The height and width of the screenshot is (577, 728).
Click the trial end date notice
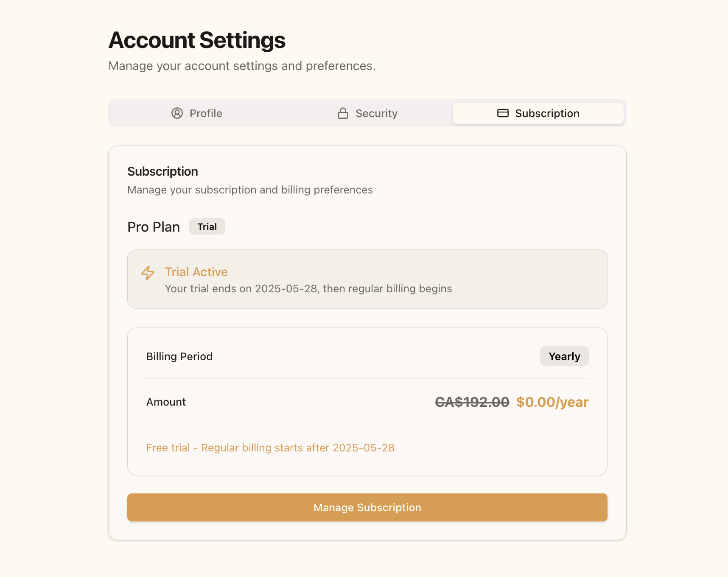click(x=308, y=288)
